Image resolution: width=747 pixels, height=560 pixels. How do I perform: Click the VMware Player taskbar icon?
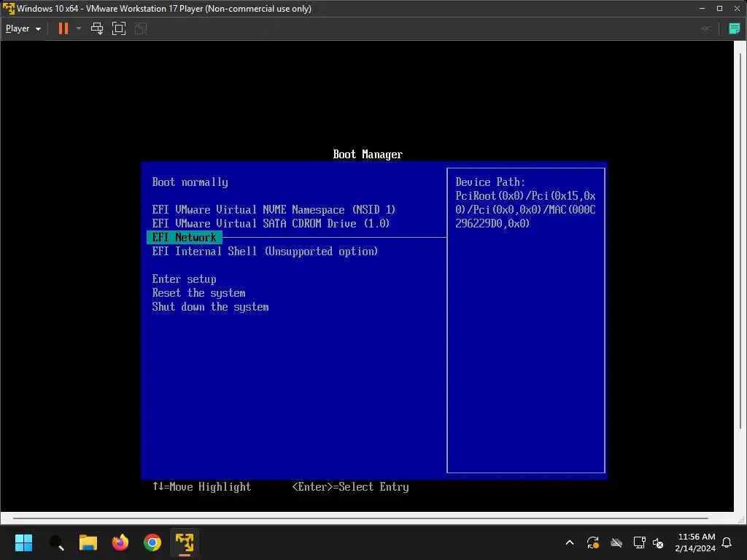coord(185,542)
